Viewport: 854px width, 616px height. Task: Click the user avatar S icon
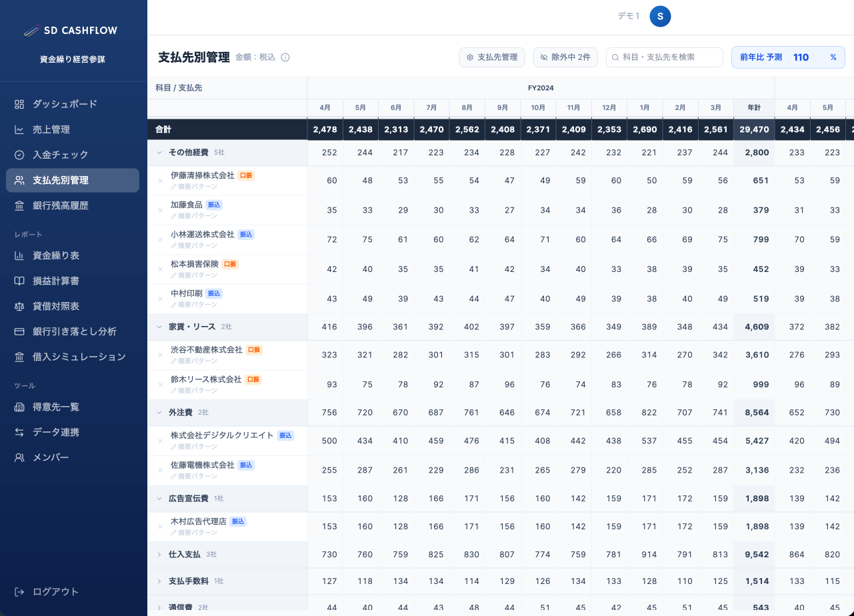tap(660, 17)
